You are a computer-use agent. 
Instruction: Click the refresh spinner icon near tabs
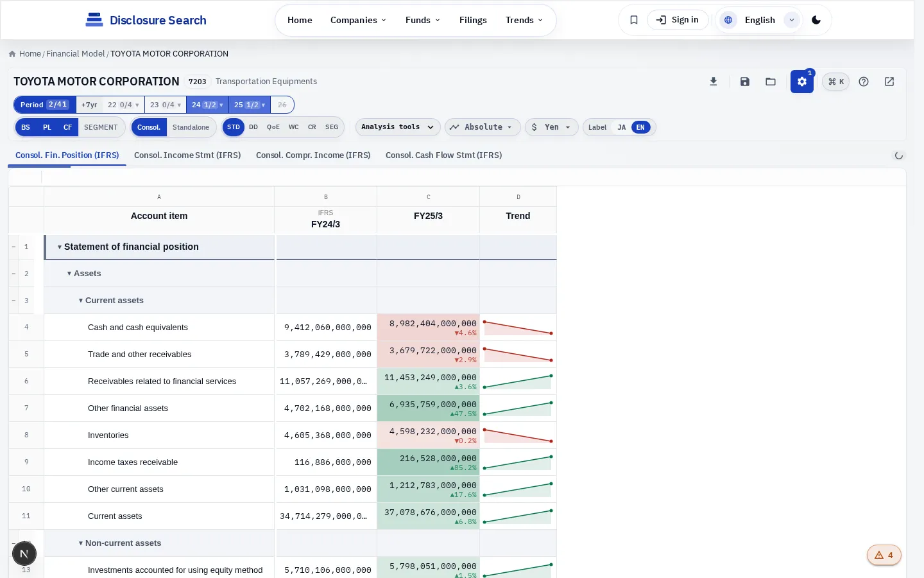click(x=899, y=155)
